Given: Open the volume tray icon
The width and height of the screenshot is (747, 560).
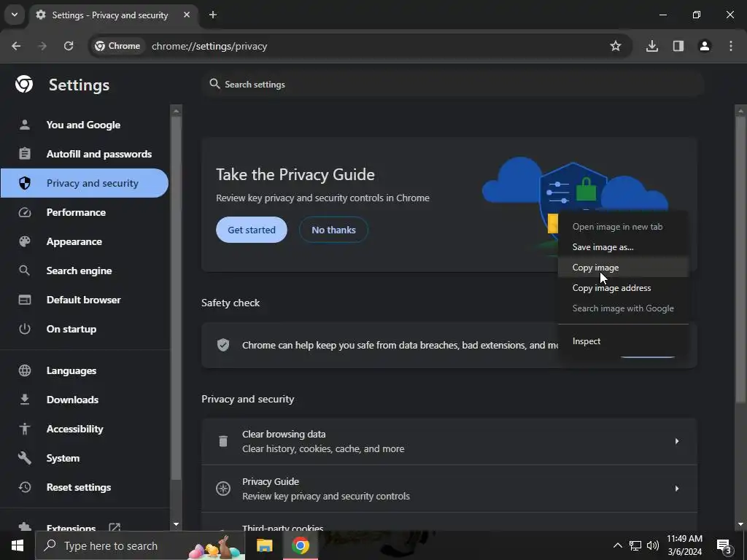Looking at the screenshot, I should tap(653, 545).
